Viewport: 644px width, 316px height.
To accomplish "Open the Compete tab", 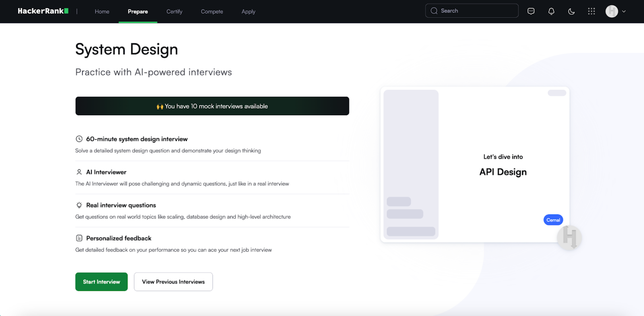I will tap(212, 11).
